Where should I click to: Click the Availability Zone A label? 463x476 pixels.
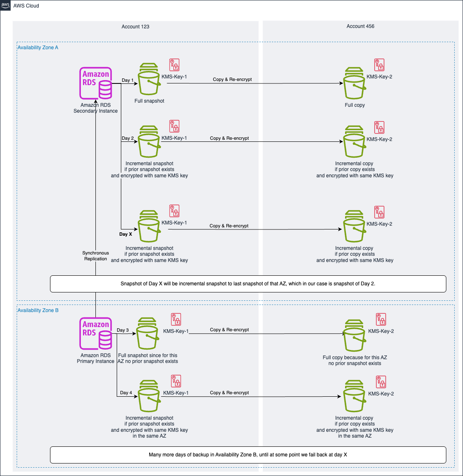37,47
